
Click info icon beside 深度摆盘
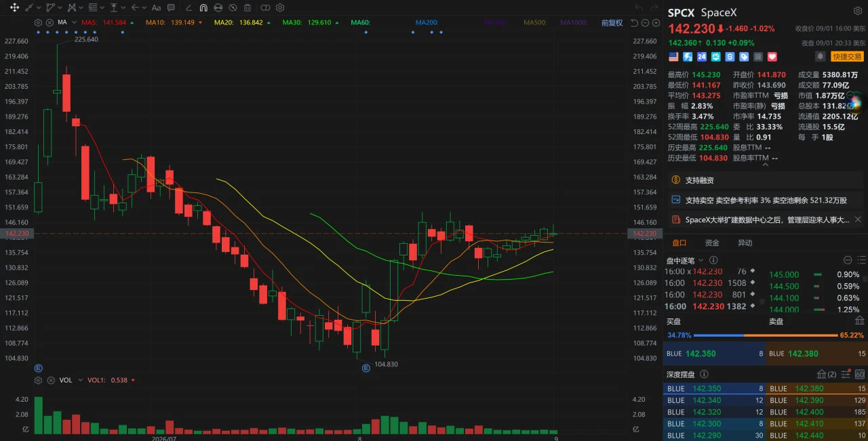[704, 374]
